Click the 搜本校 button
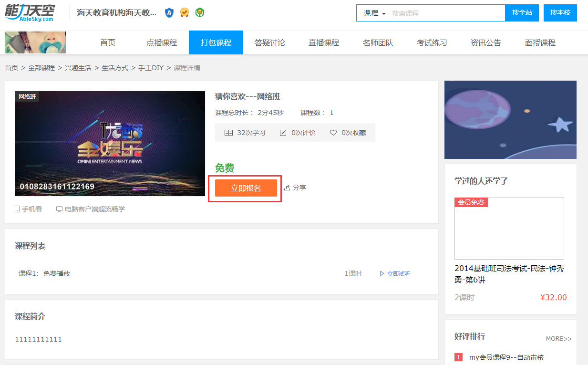588x365 pixels. click(560, 13)
